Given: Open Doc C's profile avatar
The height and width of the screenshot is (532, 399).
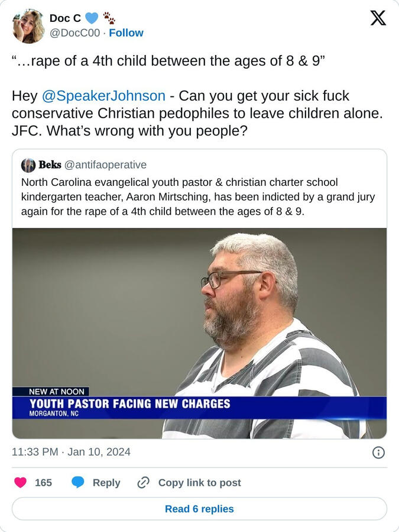Looking at the screenshot, I should click(28, 26).
